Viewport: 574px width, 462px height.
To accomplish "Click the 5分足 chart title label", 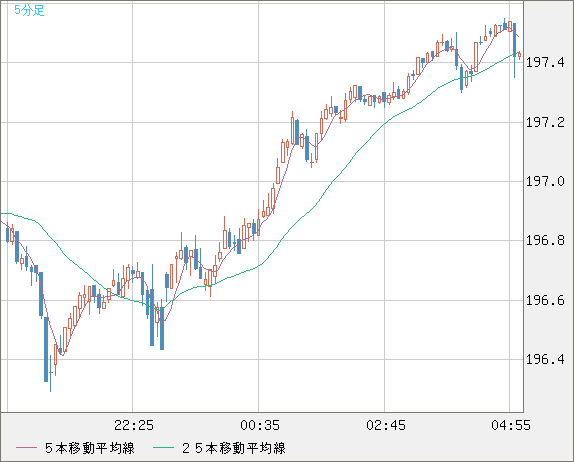I will click(29, 10).
